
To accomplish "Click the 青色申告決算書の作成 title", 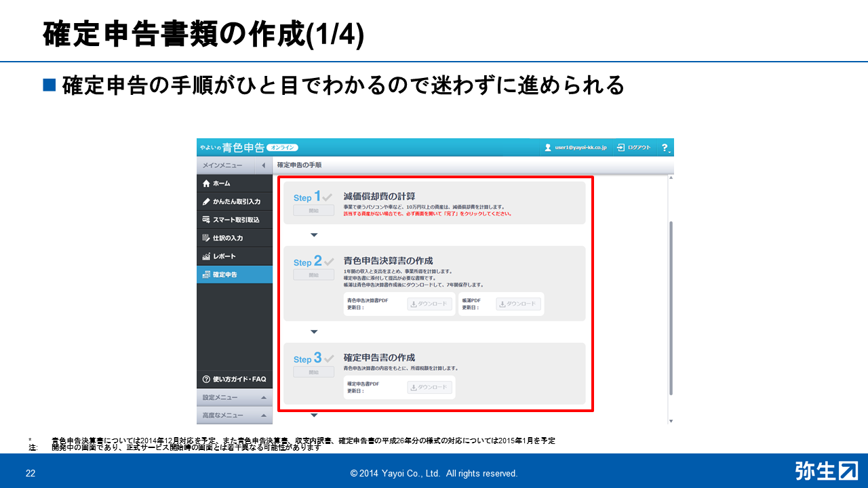I will pyautogui.click(x=388, y=260).
